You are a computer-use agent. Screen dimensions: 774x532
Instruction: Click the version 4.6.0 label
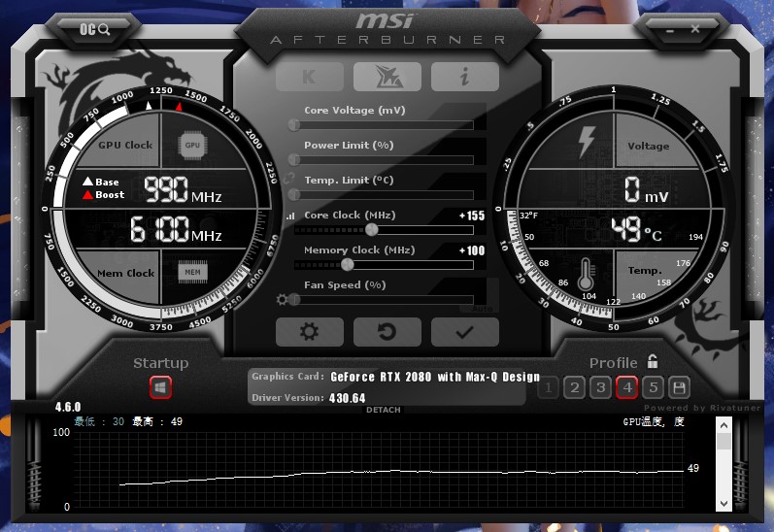click(x=68, y=407)
